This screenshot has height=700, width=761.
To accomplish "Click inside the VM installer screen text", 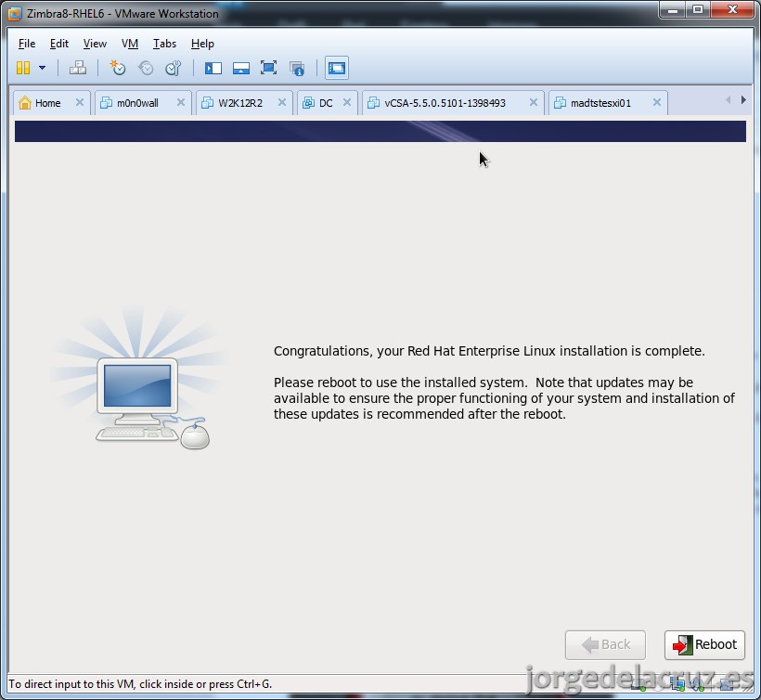I will 504,382.
